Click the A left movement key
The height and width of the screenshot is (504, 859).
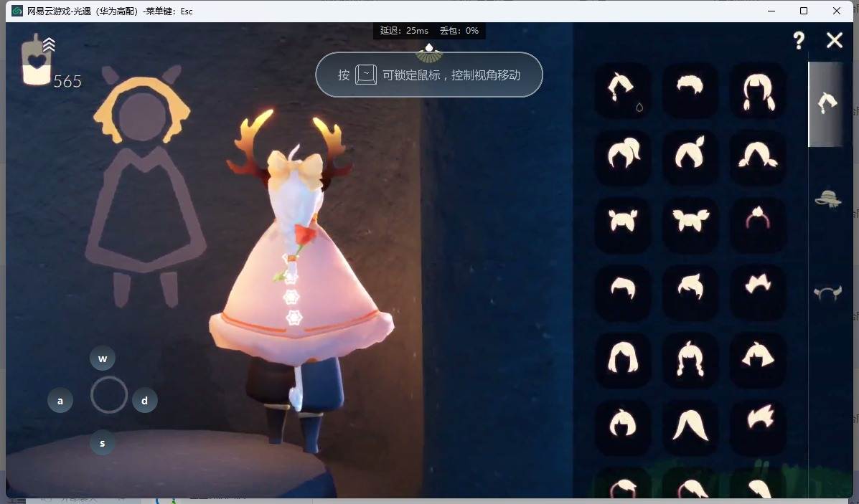[60, 401]
